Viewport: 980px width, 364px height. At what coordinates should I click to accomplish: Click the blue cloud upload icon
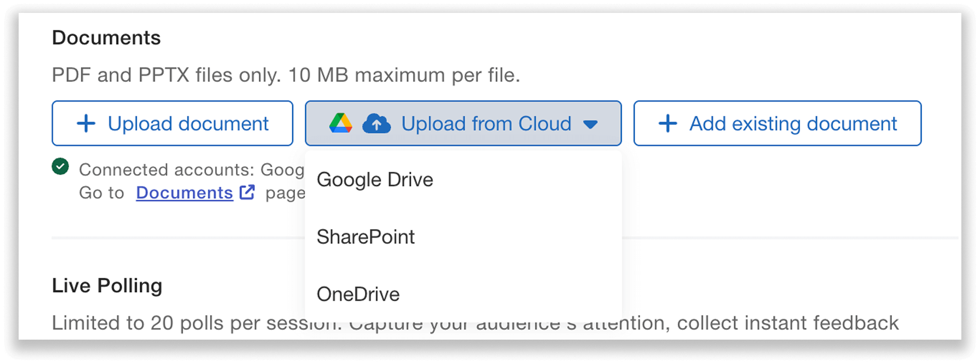[x=377, y=123]
